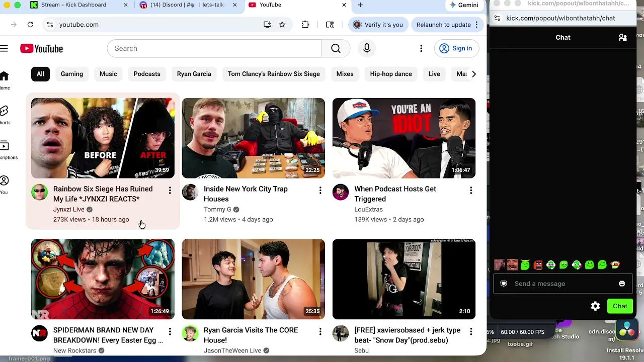Close the Stream - Kick Dashboard tab
The image size is (644, 362).
(x=126, y=5)
